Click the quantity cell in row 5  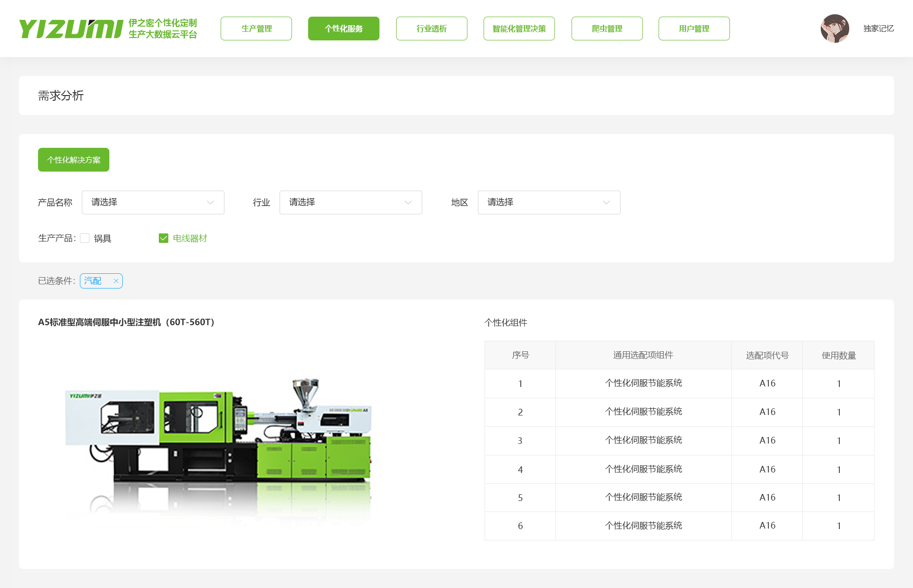point(839,498)
